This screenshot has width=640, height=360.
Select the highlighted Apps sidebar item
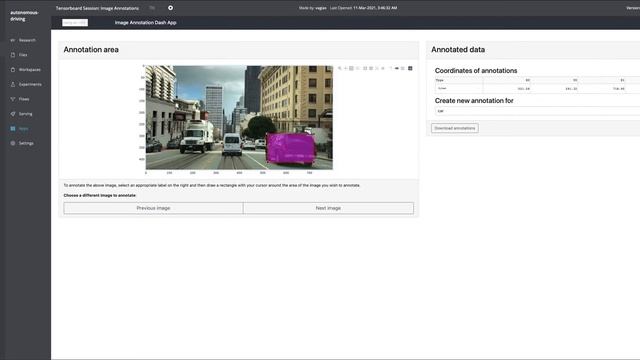(19, 128)
